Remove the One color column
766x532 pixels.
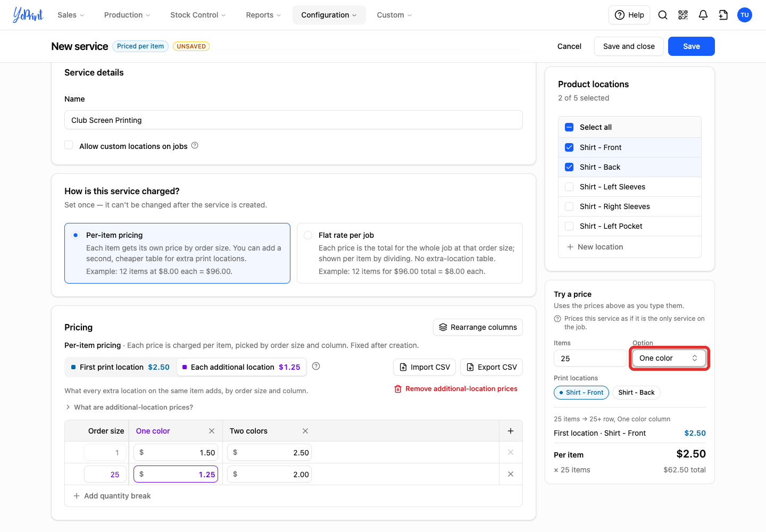pyautogui.click(x=212, y=431)
